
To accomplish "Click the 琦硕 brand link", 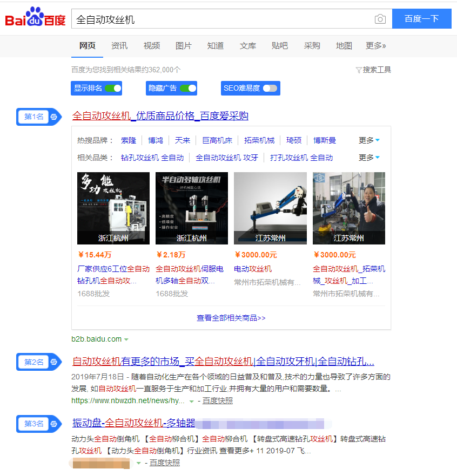I will point(294,140).
